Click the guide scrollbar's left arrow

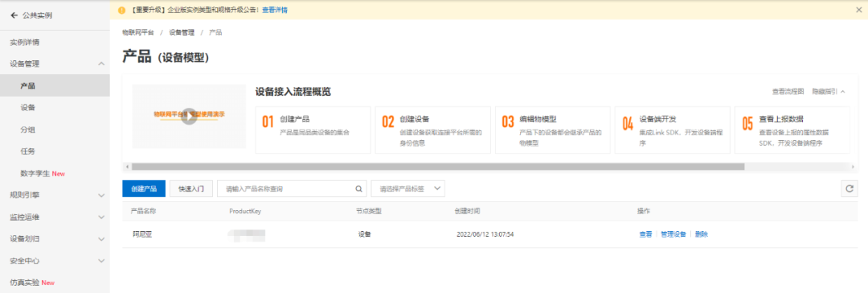[x=127, y=167]
